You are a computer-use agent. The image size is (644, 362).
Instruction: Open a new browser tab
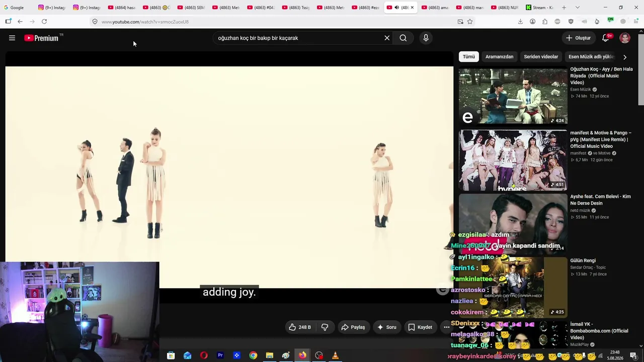click(x=564, y=8)
